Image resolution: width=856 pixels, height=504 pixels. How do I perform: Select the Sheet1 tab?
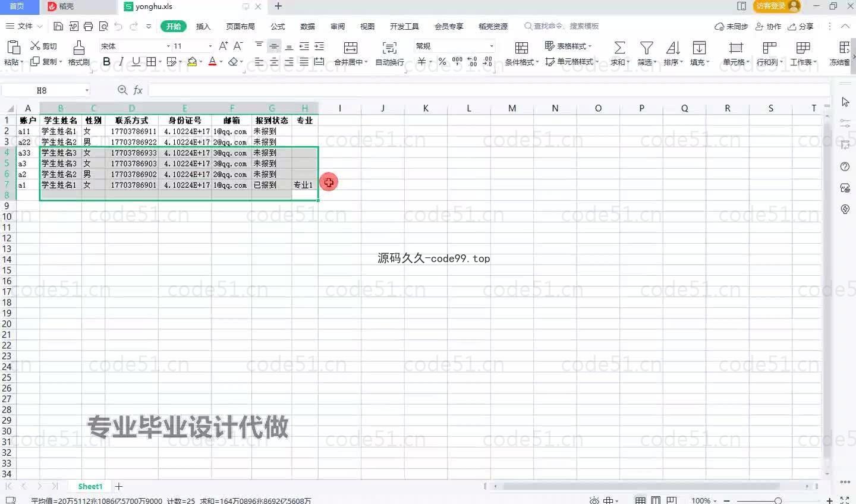pos(90,486)
